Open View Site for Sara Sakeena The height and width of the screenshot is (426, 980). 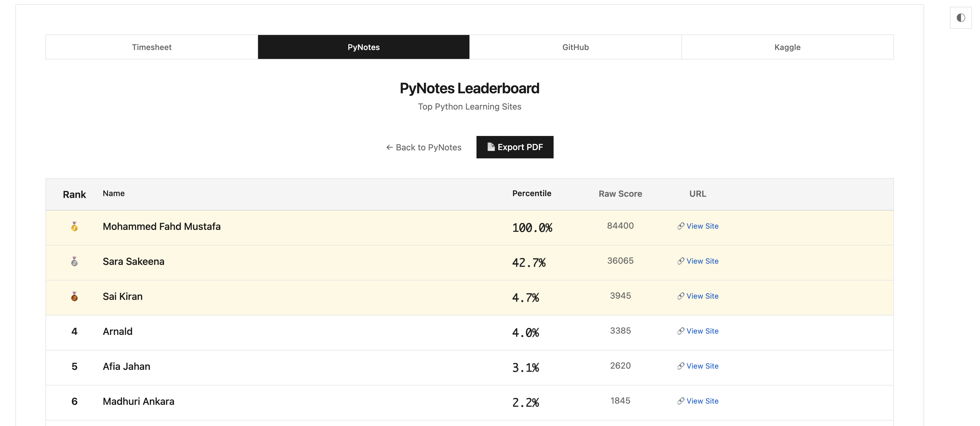coord(702,261)
